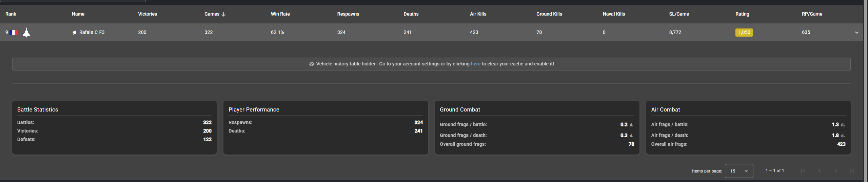This screenshot has height=182, width=868.
Task: Click the small icon before Rafale C F3
Action: [x=74, y=33]
